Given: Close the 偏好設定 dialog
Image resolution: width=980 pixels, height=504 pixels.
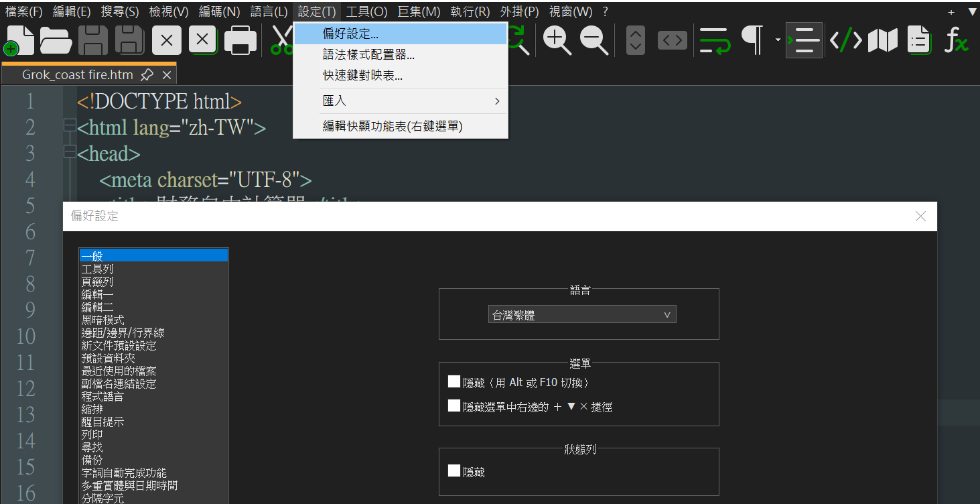Looking at the screenshot, I should pyautogui.click(x=920, y=216).
